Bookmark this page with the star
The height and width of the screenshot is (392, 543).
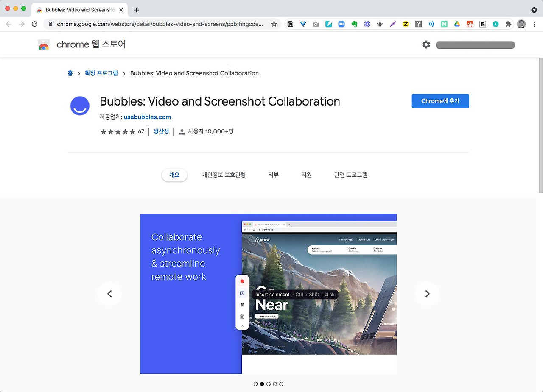[274, 24]
